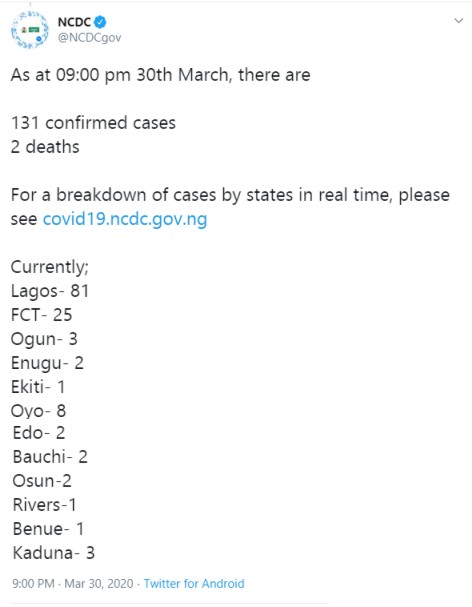
Task: Click the Mar 30, 2020 date
Action: pyautogui.click(x=99, y=583)
